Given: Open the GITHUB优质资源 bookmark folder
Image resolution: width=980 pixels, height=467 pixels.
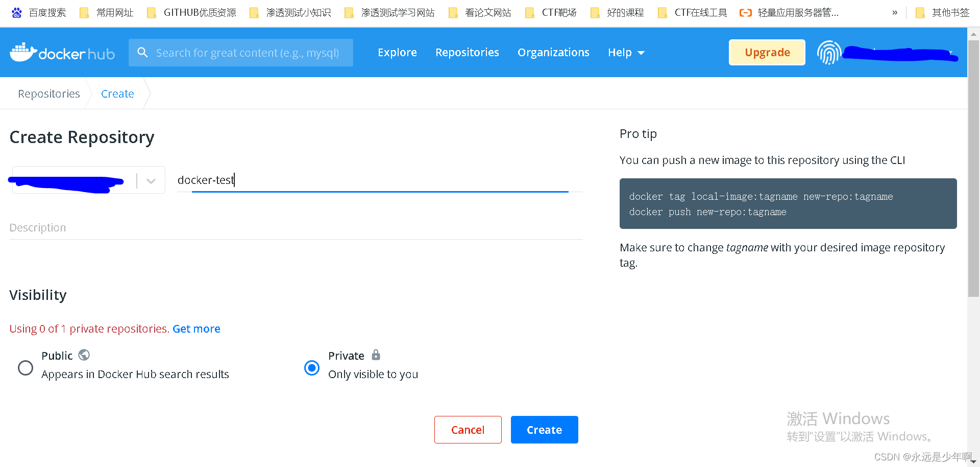Looking at the screenshot, I should 191,13.
